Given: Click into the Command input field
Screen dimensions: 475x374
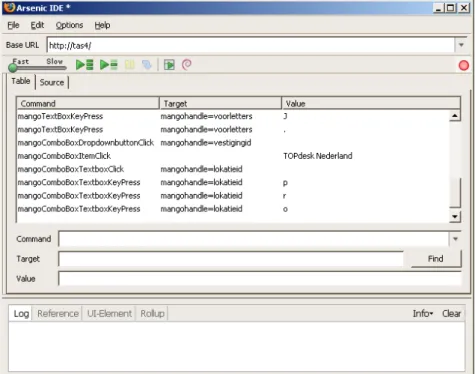Looking at the screenshot, I should pos(254,239).
